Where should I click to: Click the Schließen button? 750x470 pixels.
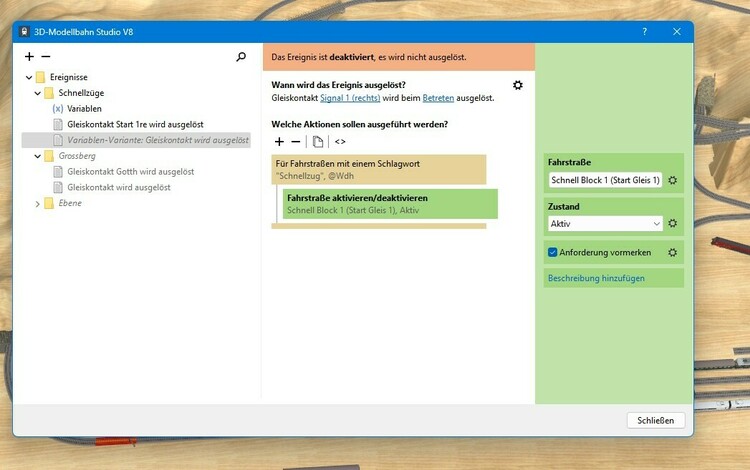[x=656, y=420]
